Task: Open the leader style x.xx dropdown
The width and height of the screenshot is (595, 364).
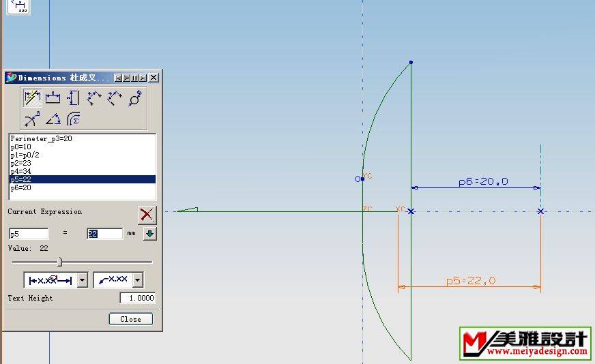Action: point(138,280)
